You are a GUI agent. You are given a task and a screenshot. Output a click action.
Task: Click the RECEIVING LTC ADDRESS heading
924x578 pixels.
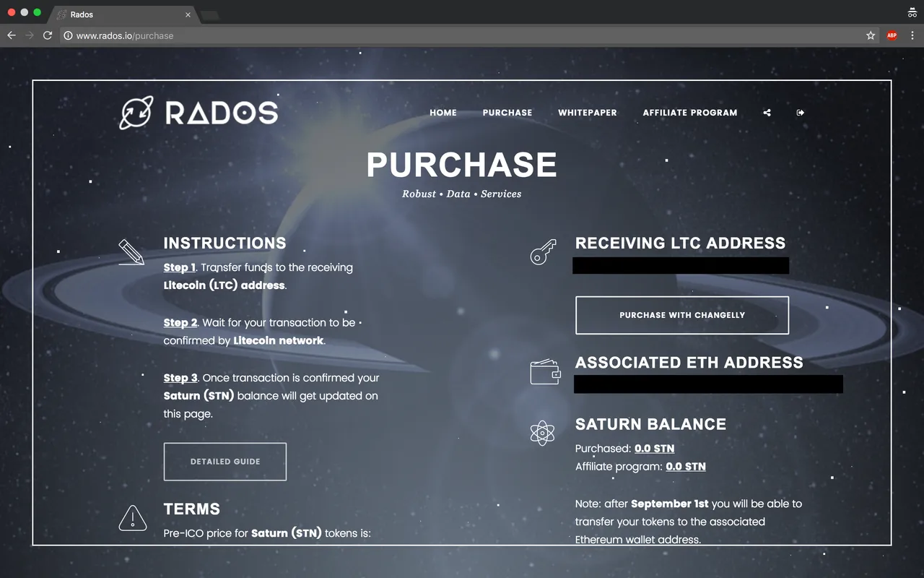pyautogui.click(x=681, y=243)
